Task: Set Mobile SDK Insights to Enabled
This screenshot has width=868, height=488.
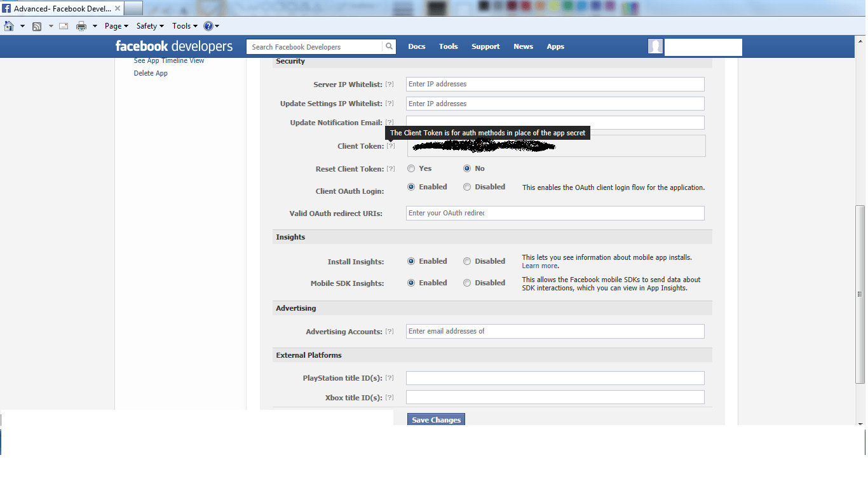Action: click(x=411, y=283)
